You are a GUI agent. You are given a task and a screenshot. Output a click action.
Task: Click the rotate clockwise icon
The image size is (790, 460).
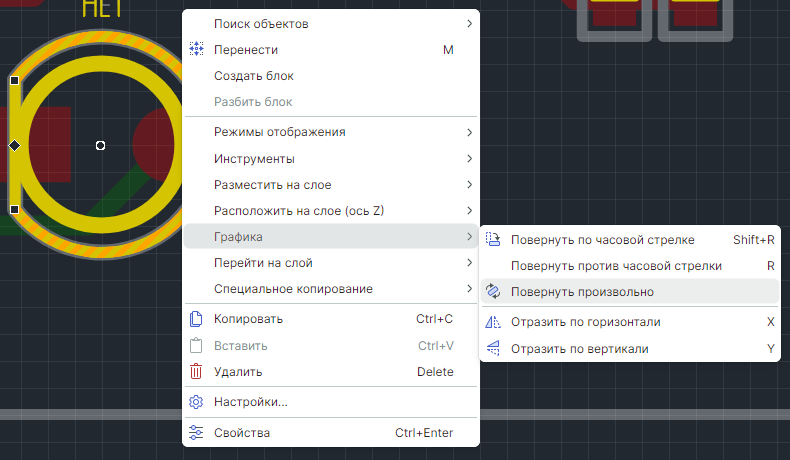pyautogui.click(x=493, y=239)
